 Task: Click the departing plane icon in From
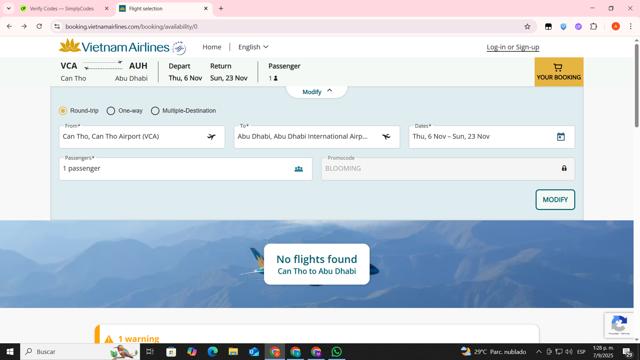click(211, 137)
